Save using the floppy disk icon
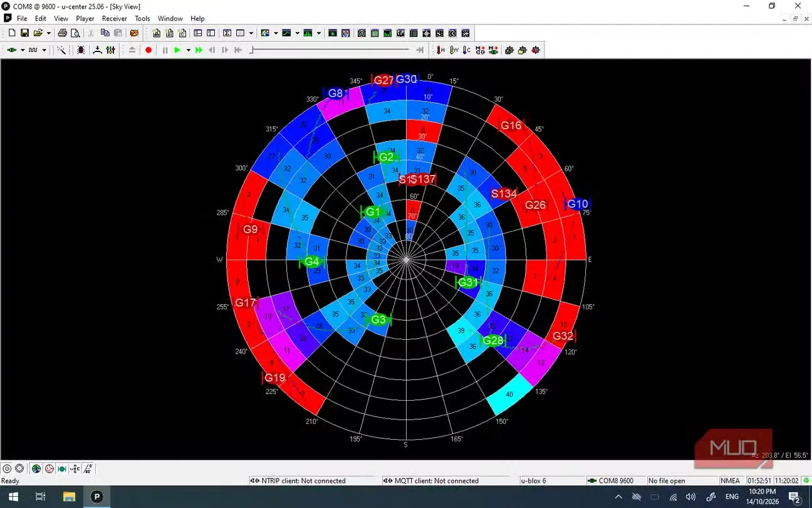Viewport: 812px width, 508px height. click(25, 33)
